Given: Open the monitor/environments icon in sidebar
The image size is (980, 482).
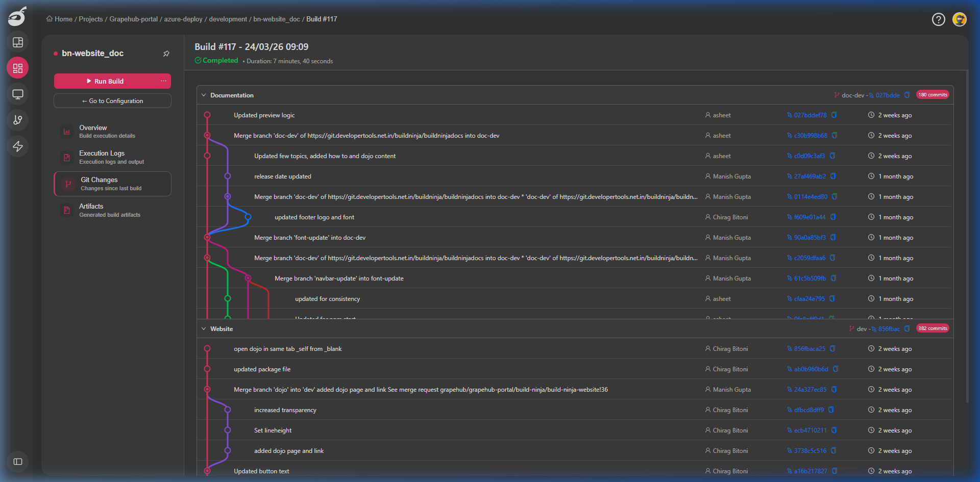Looking at the screenshot, I should point(18,94).
